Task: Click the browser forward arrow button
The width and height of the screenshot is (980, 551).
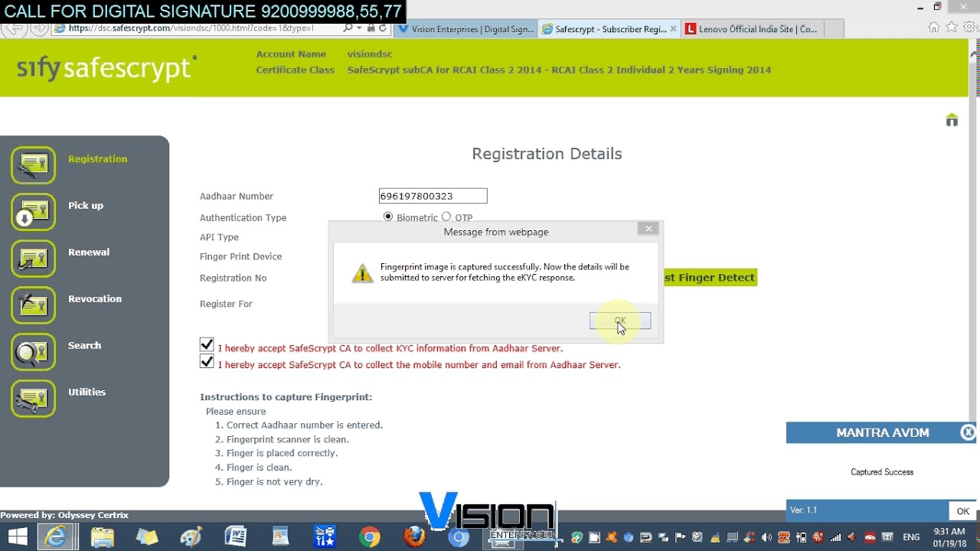Action: tap(39, 28)
